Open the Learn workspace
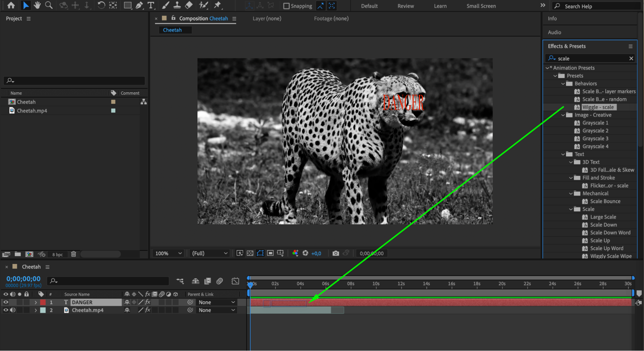This screenshot has height=351, width=644. 440,6
